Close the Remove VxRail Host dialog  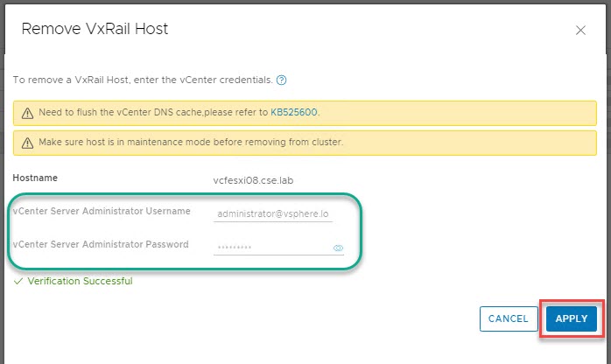(580, 30)
